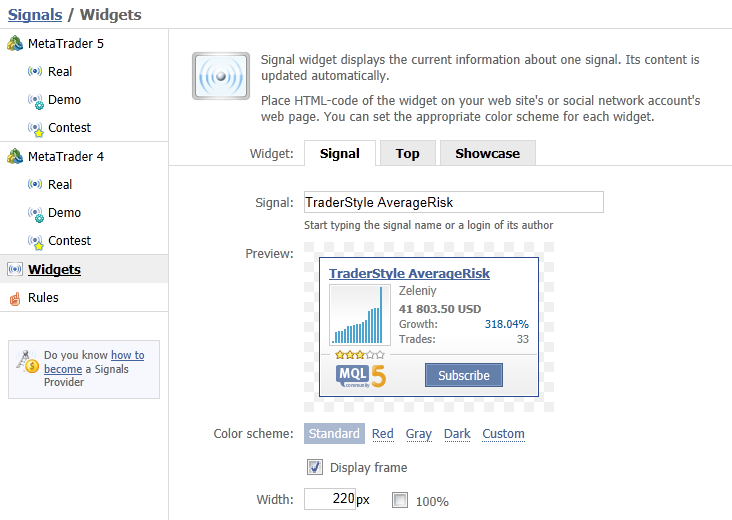Click the large signal widget icon
The width and height of the screenshot is (732, 520).
(x=221, y=76)
